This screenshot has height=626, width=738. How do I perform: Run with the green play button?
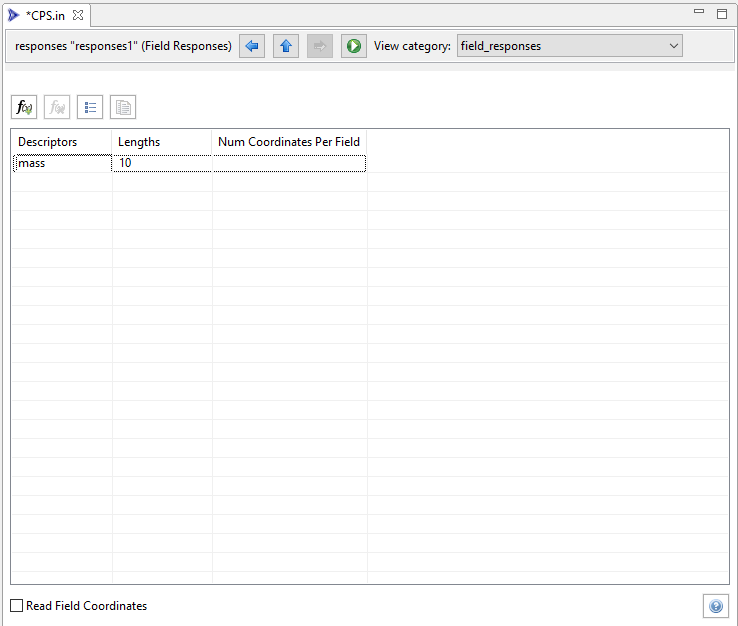[353, 46]
